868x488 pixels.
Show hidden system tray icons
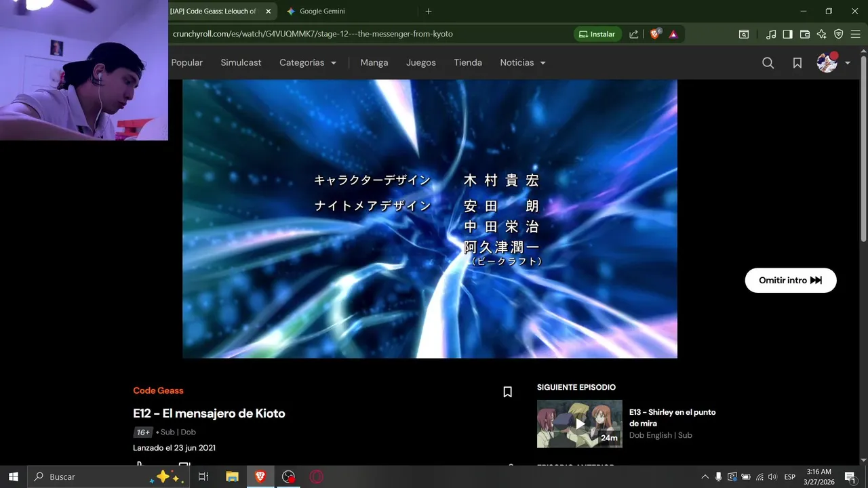705,476
